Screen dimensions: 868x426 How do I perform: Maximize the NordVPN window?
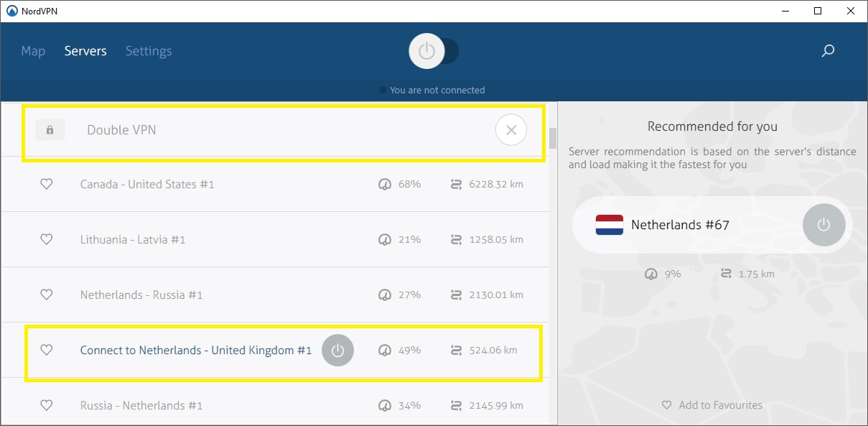818,11
